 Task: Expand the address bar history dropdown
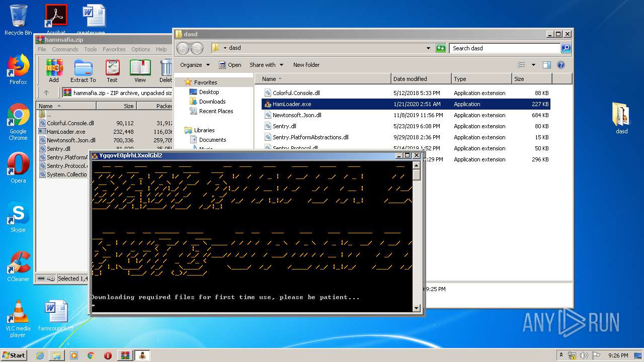click(428, 48)
